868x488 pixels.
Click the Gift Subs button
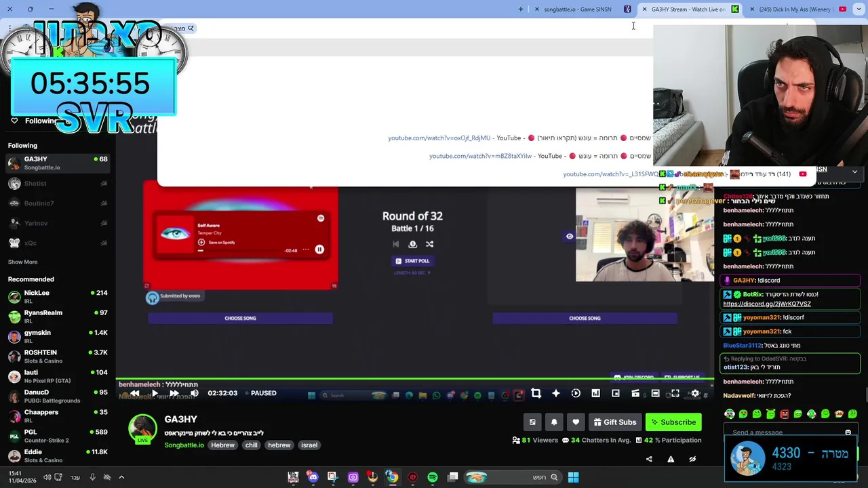coord(615,422)
